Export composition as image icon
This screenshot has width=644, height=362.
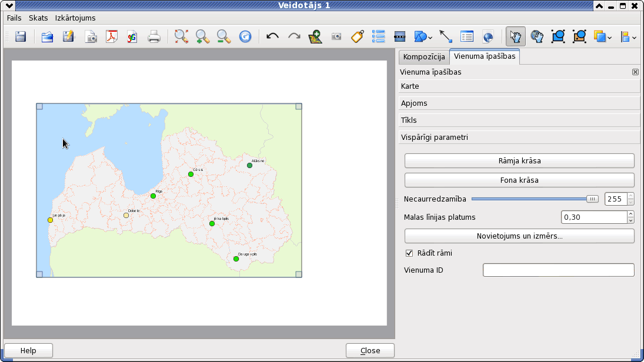coord(91,36)
